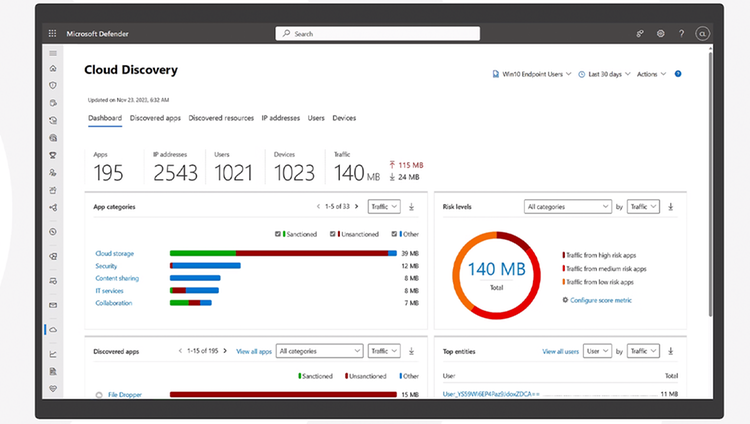
Task: Open the envelope icon in the sidebar
Action: 53,305
